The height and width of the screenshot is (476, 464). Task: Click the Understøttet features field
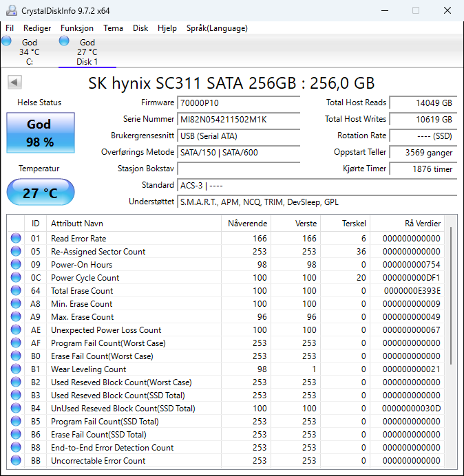coord(317,202)
